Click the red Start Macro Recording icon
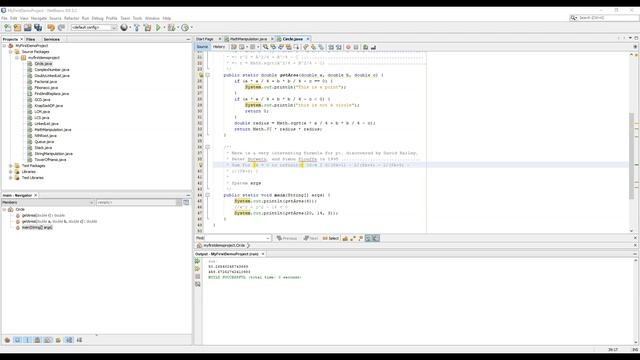The image size is (640, 360). 348,47
